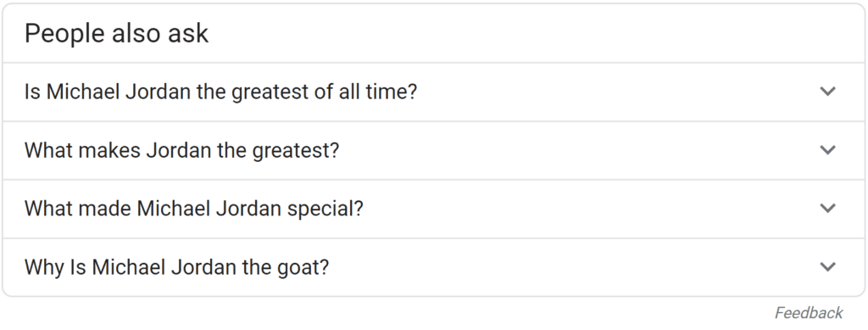Show details for the greatest-of-all-time question
This screenshot has height=330, width=868.
433,92
